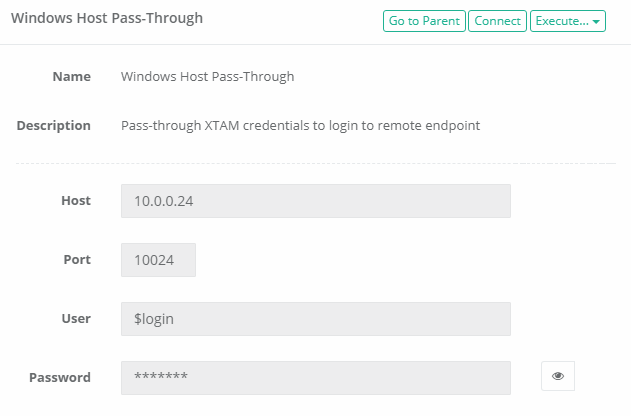631x416 pixels.
Task: Click the Password field label
Action: pos(60,378)
